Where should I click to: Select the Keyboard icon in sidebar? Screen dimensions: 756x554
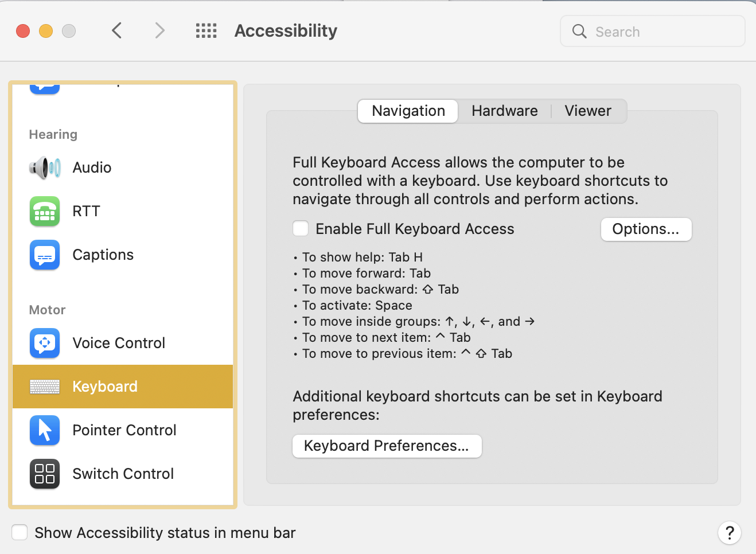(x=45, y=387)
